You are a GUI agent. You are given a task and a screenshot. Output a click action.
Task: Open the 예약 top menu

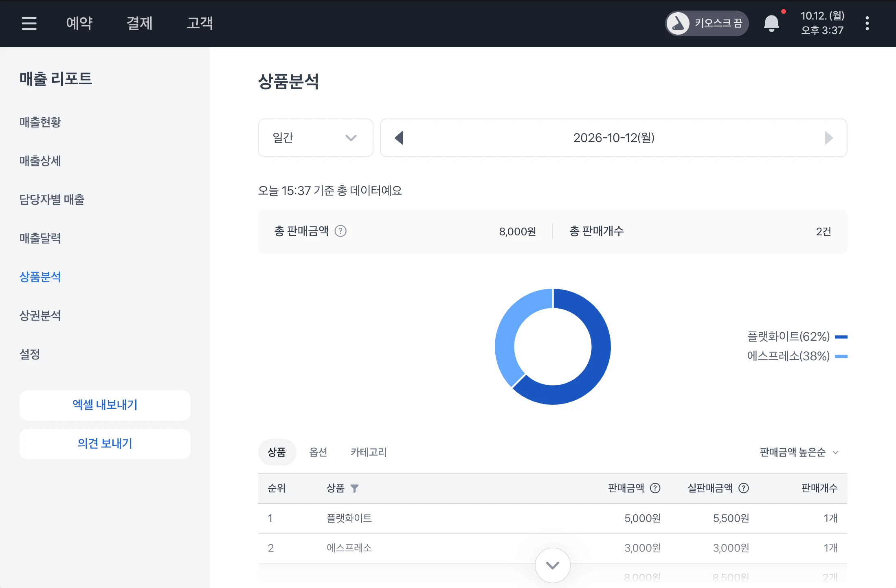[x=79, y=23]
